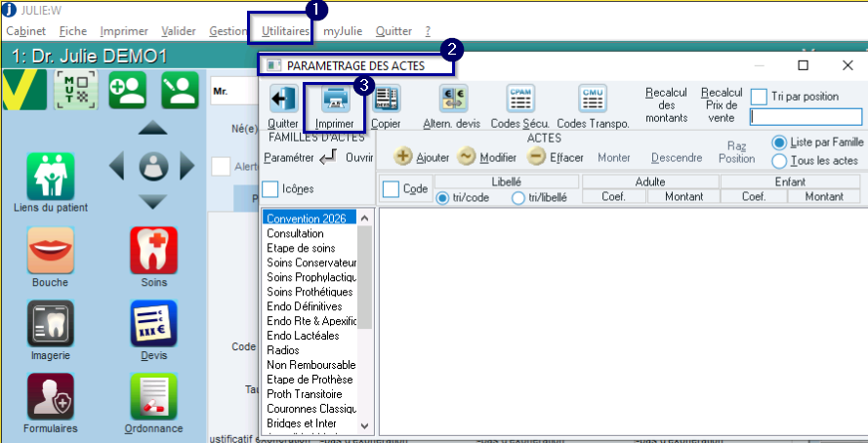Viewport: 868px width, 443px height.
Task: Select tri/libellé radio button
Action: point(518,198)
